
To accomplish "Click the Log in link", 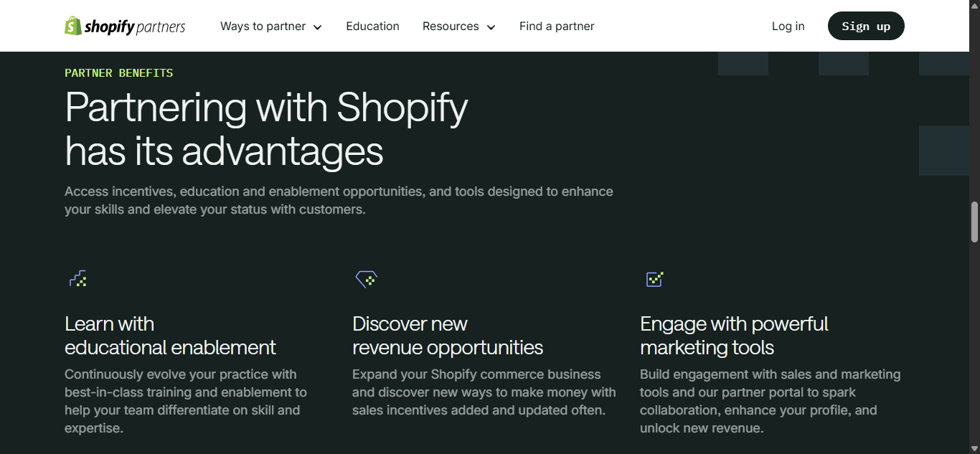I will point(788,27).
